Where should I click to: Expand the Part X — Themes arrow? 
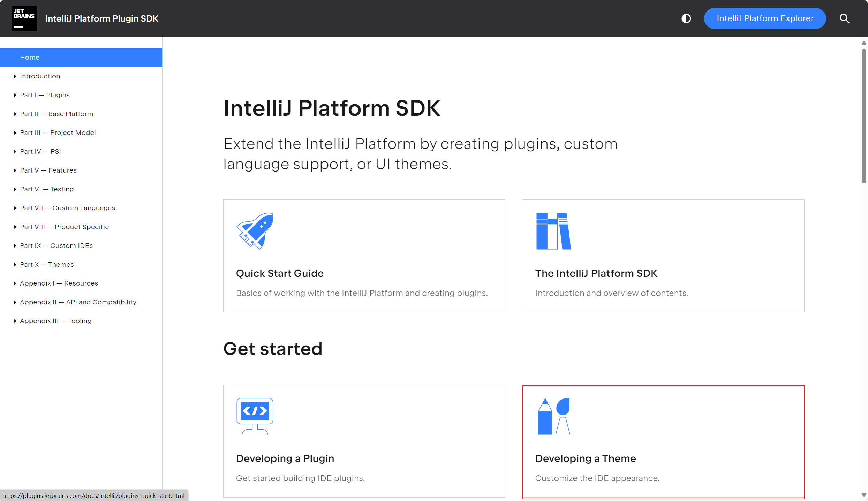pyautogui.click(x=15, y=265)
